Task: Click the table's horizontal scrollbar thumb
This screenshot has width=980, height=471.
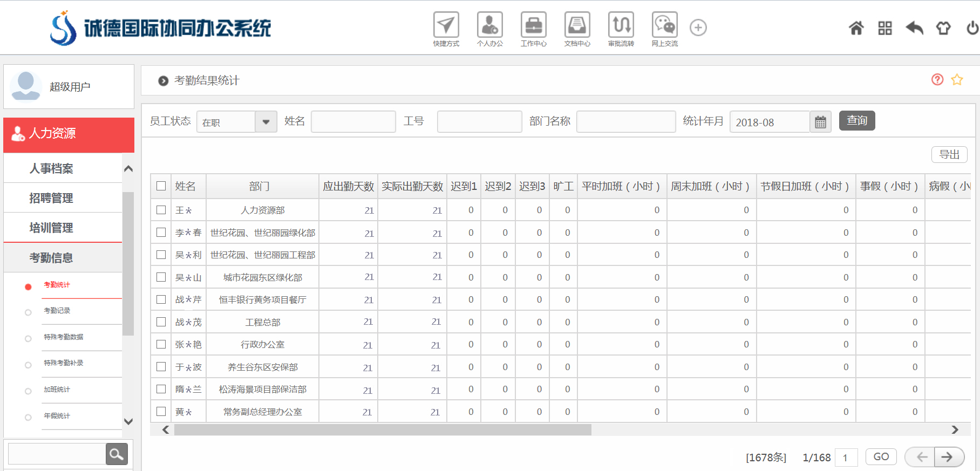Action: [382, 430]
